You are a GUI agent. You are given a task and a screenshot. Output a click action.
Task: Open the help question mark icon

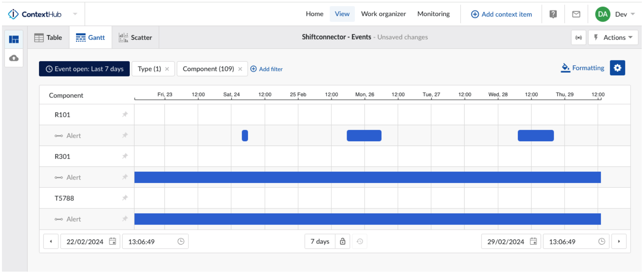tap(553, 14)
